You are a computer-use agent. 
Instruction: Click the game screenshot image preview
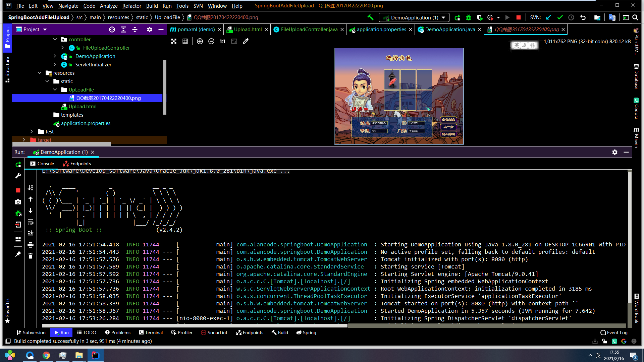click(399, 96)
